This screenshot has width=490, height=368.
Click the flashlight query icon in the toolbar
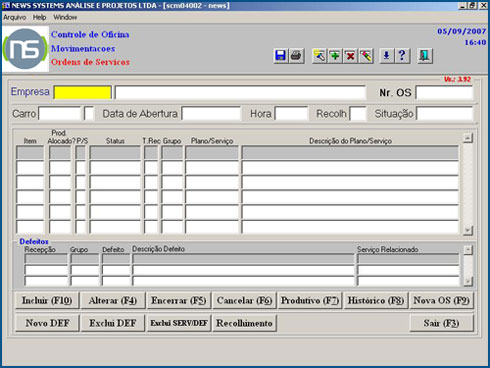coord(319,56)
